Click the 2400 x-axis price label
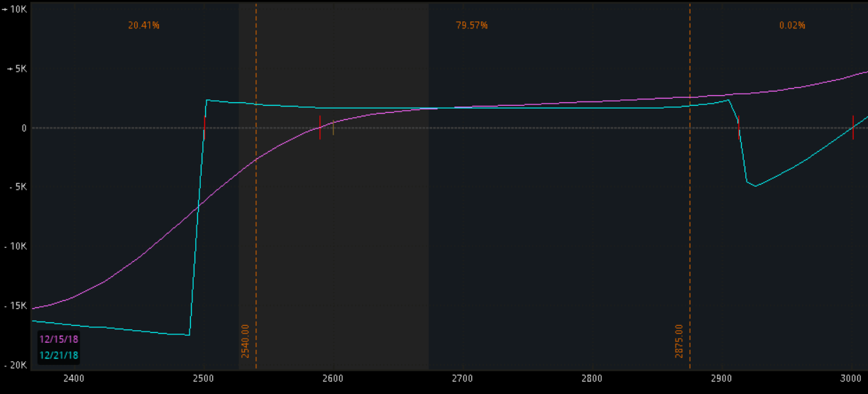The width and height of the screenshot is (868, 394). [x=74, y=379]
